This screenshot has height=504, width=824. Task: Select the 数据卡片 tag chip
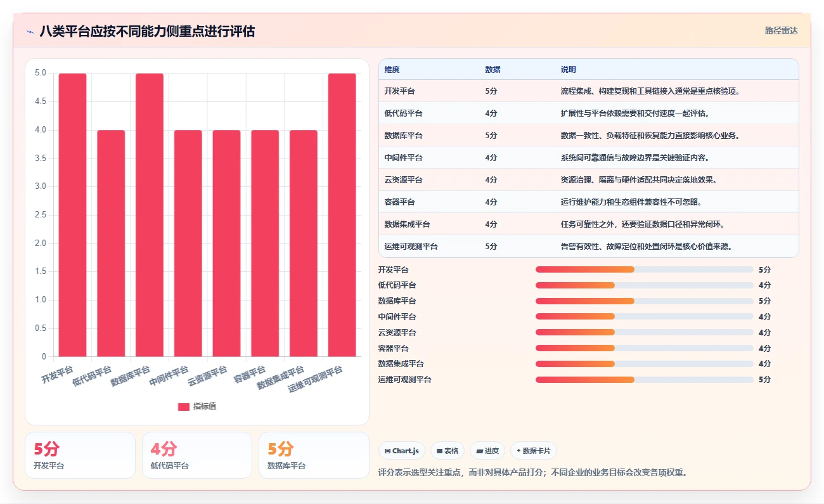(534, 451)
